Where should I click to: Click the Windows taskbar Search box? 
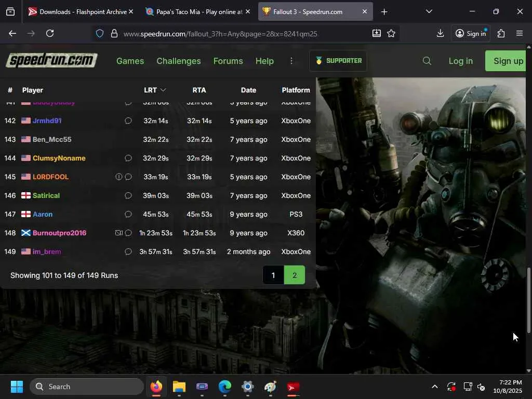(87, 387)
